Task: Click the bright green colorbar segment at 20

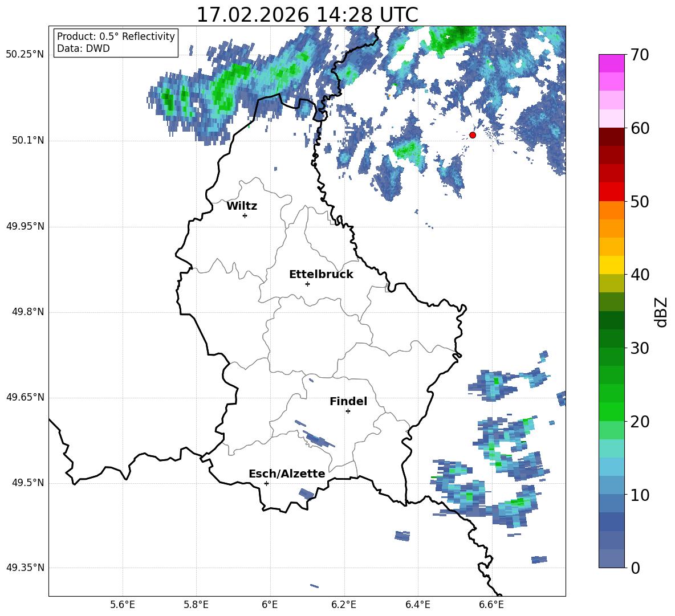Action: click(612, 411)
